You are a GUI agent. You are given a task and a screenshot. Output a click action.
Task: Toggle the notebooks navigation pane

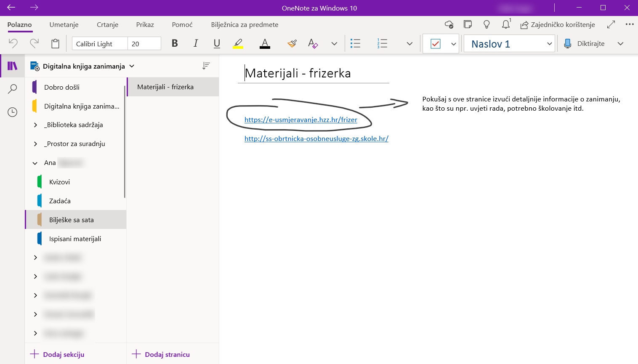tap(13, 66)
